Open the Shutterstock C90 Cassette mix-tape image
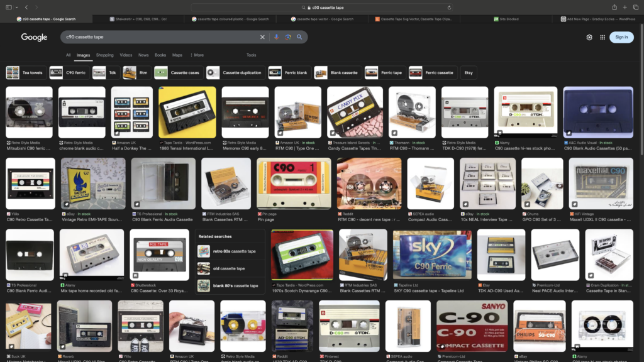 [x=159, y=255]
